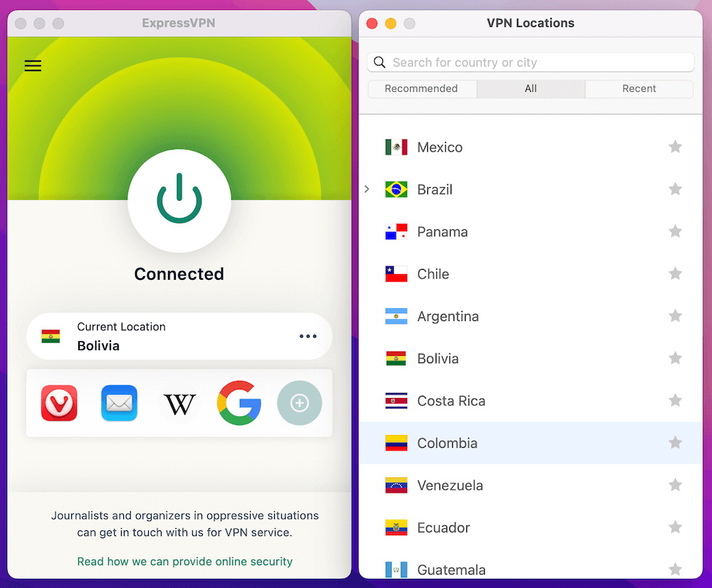This screenshot has width=712, height=588.
Task: Favorite Guatemala with its star
Action: (675, 569)
